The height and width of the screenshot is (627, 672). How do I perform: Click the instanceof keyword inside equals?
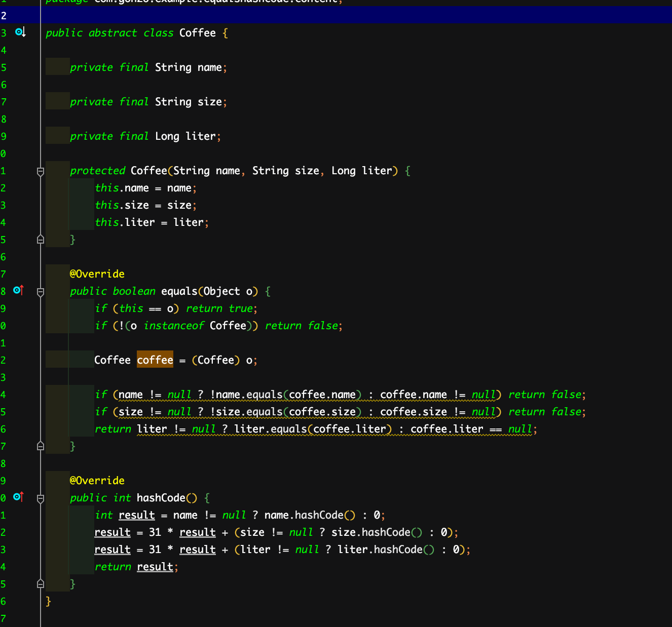tap(174, 325)
